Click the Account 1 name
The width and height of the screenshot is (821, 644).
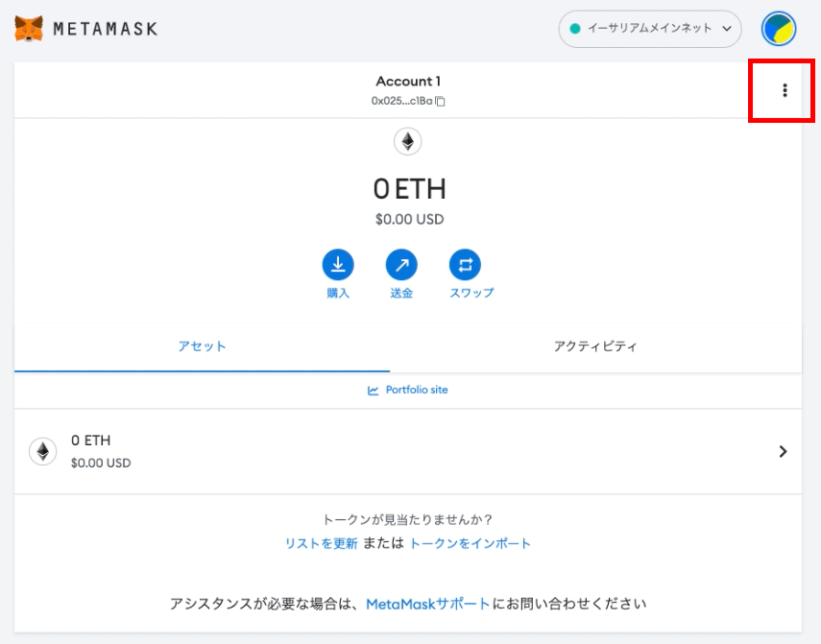[x=408, y=81]
